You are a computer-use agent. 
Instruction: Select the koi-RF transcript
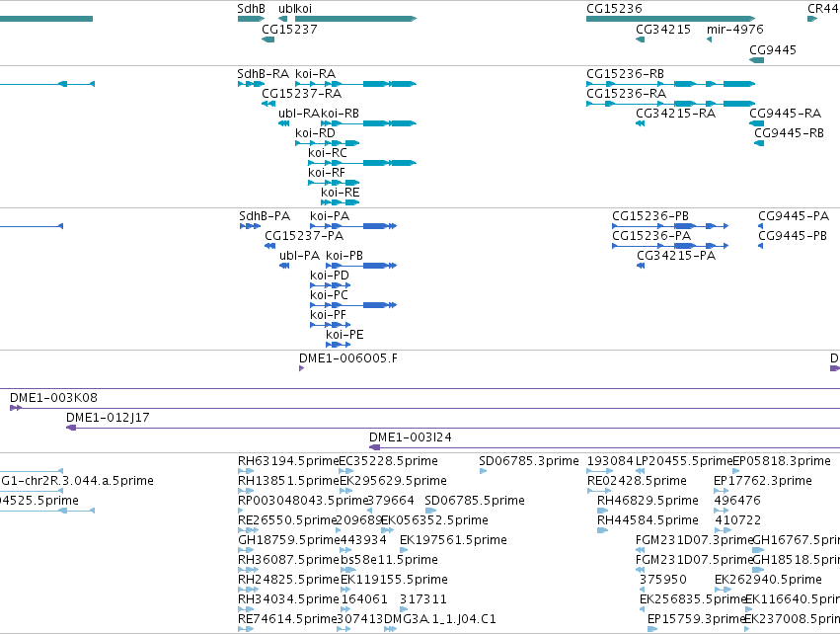tap(334, 183)
